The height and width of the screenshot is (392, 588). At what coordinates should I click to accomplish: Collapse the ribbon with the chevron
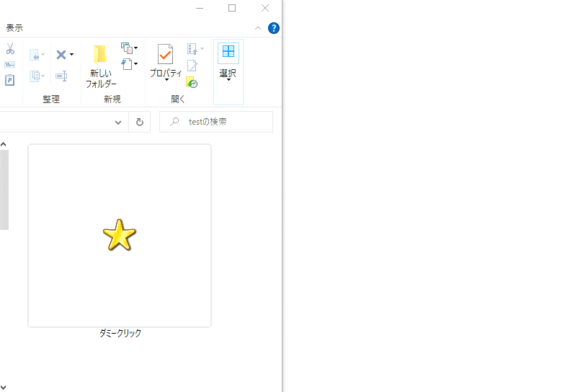[258, 28]
